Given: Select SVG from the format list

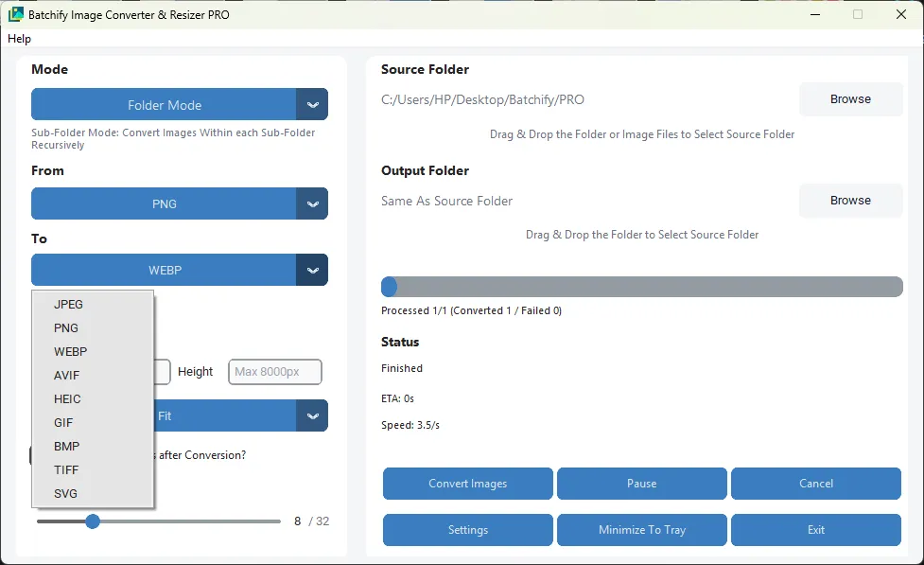Looking at the screenshot, I should click(x=64, y=493).
